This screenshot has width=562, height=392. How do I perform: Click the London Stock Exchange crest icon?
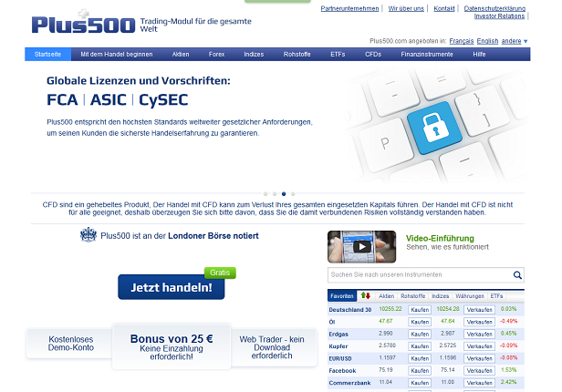point(88,235)
